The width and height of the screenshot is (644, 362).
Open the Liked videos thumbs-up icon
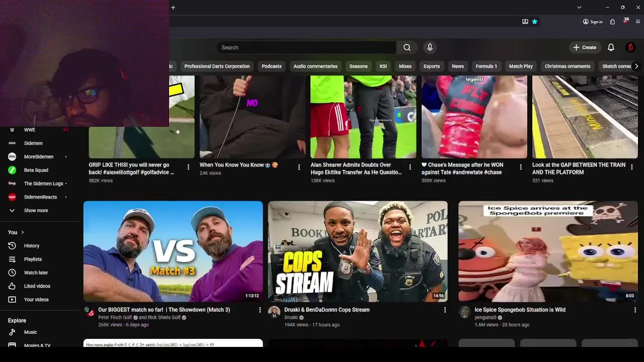click(12, 286)
